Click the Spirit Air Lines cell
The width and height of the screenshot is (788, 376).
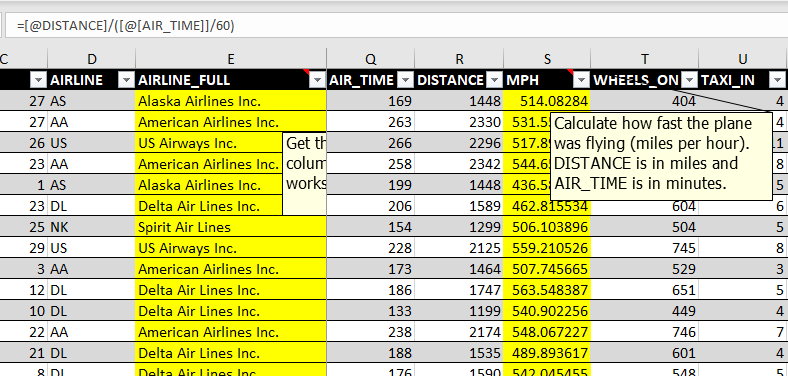[231, 227]
